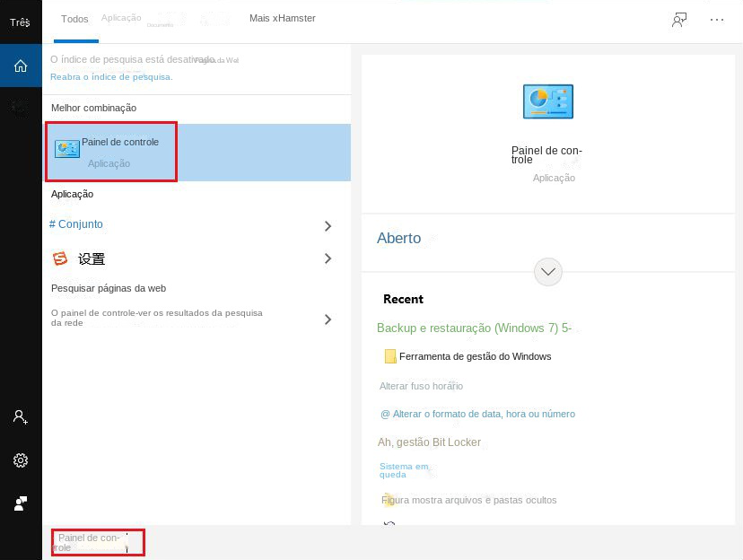743x560 pixels.
Task: Click the large Painel de controle icon
Action: pyautogui.click(x=547, y=101)
